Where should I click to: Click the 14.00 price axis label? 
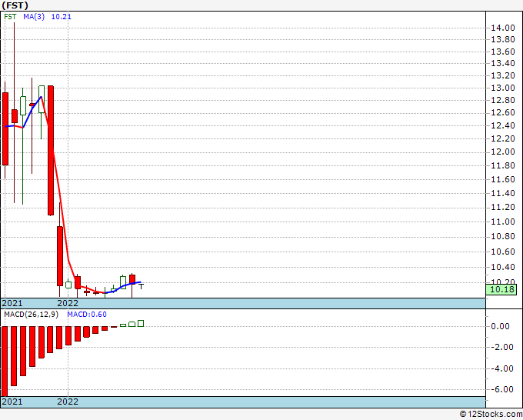click(503, 28)
